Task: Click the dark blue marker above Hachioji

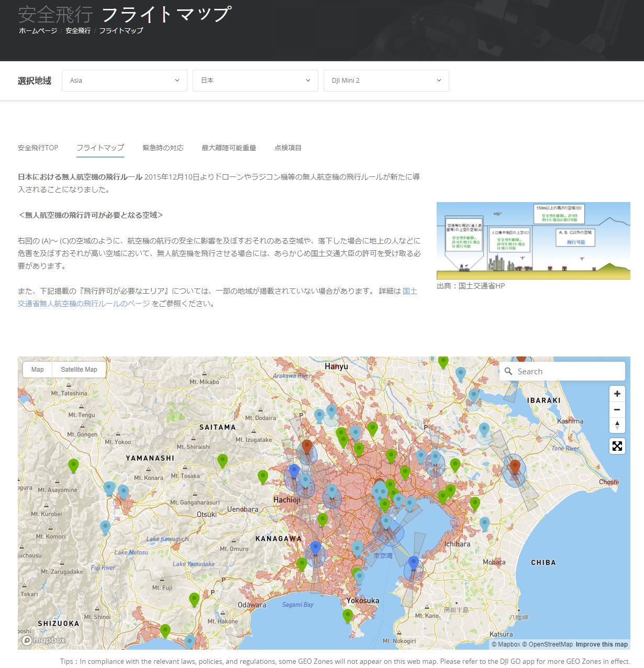Action: coord(294,471)
